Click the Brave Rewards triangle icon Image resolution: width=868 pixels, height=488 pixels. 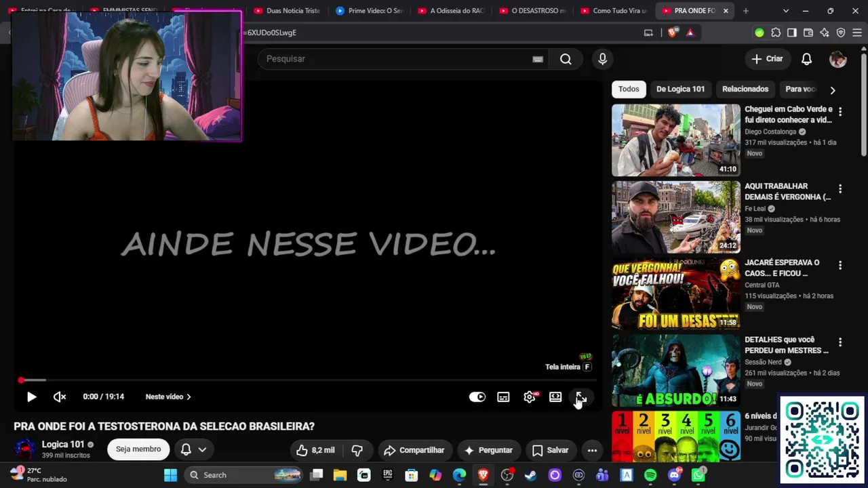pos(690,33)
